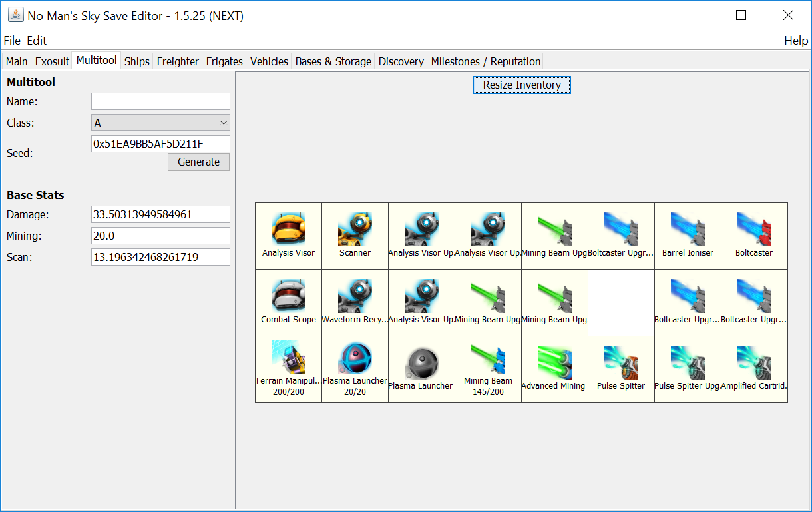Select the Pulse Spitter weapon slot
Viewport: 812px width, 512px height.
(621, 370)
